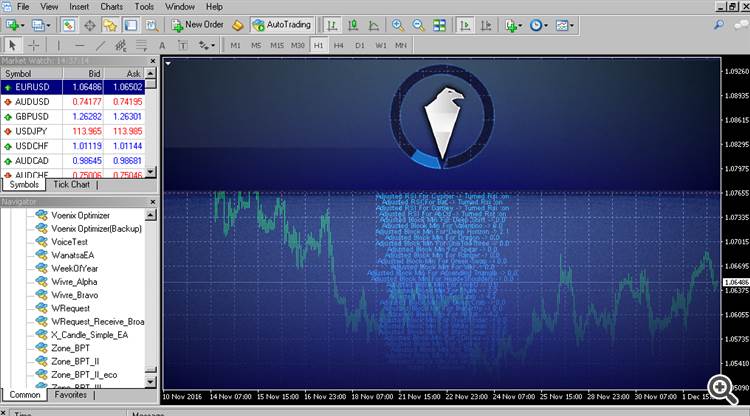Switch to Tick Chart tab
The image size is (750, 416).
[71, 185]
